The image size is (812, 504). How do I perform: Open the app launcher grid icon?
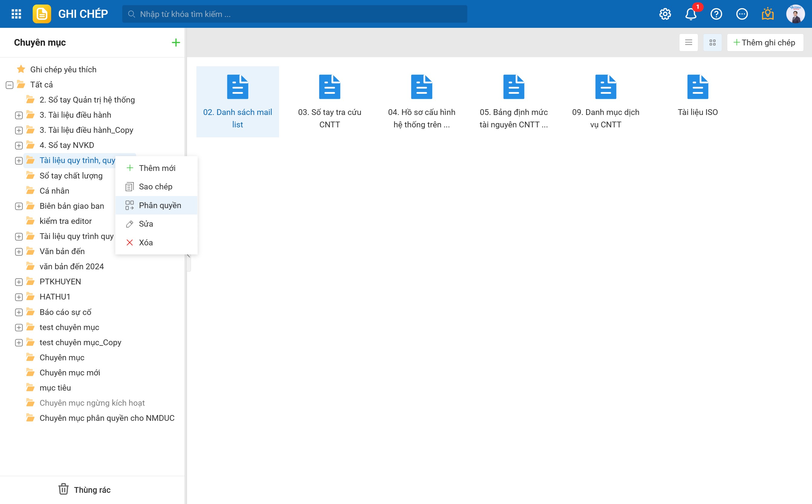point(16,14)
